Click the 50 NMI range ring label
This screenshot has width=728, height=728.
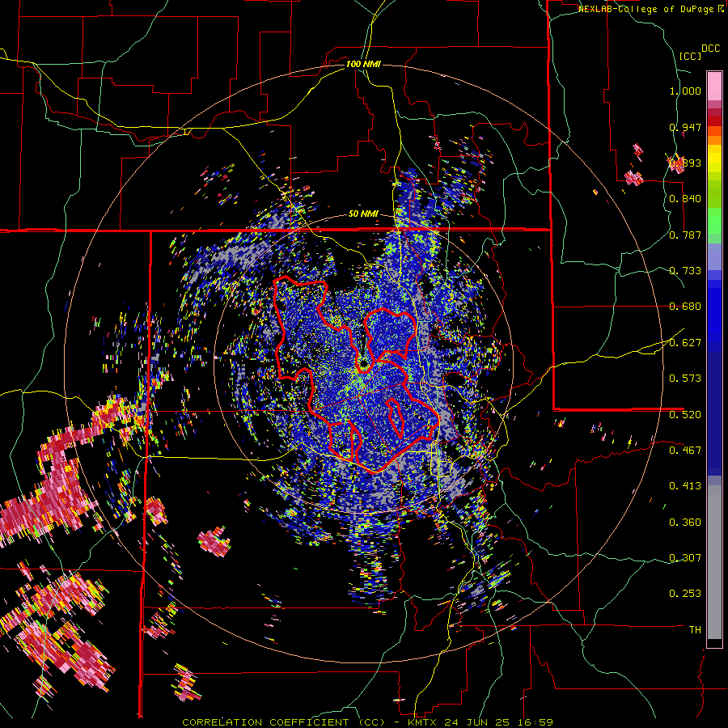pyautogui.click(x=363, y=214)
